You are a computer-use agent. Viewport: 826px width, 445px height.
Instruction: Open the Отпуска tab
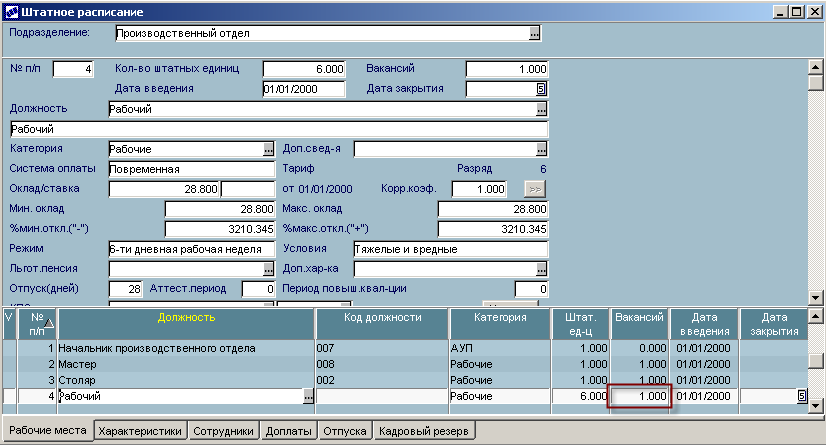(x=345, y=431)
